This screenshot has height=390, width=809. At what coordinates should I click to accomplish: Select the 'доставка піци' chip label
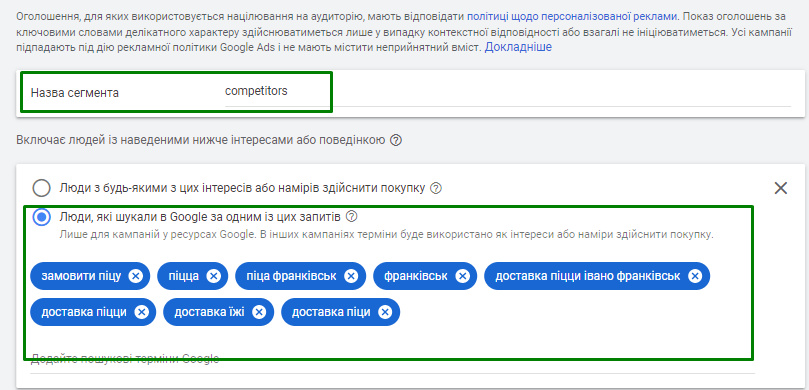(x=331, y=312)
